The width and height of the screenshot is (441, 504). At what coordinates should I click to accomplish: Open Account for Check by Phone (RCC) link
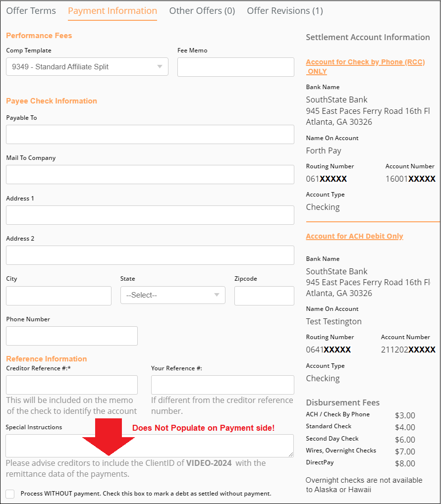pyautogui.click(x=365, y=66)
